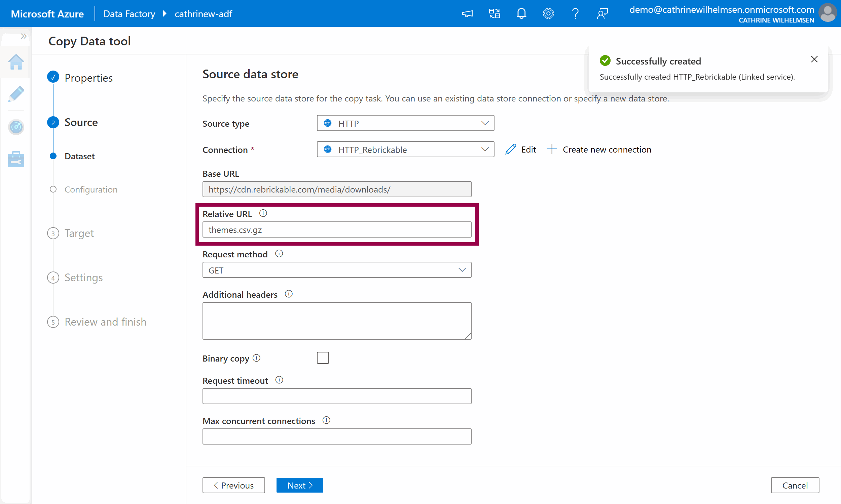The width and height of the screenshot is (841, 504).
Task: Click the Next button
Action: click(x=299, y=485)
